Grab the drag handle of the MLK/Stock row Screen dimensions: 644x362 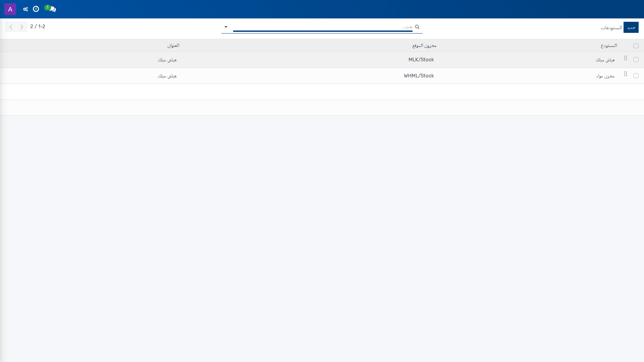(626, 58)
